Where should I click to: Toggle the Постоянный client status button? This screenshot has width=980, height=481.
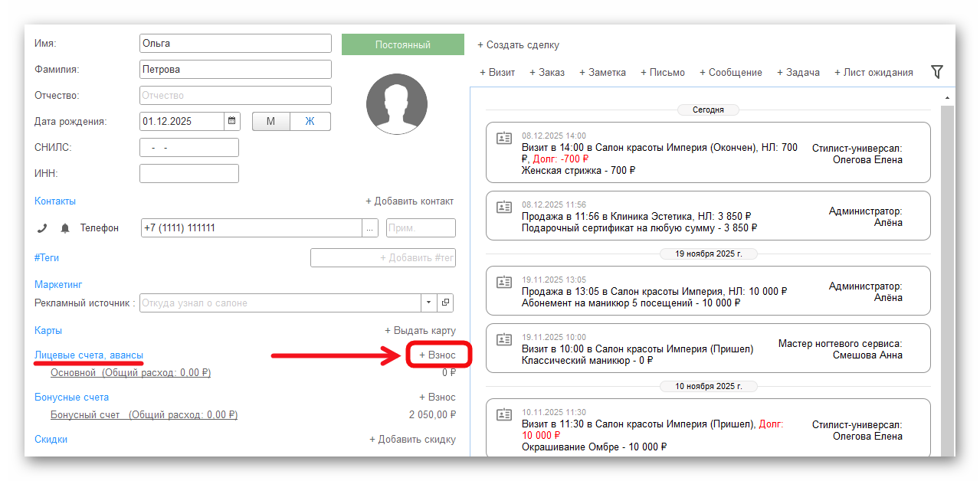pyautogui.click(x=402, y=44)
